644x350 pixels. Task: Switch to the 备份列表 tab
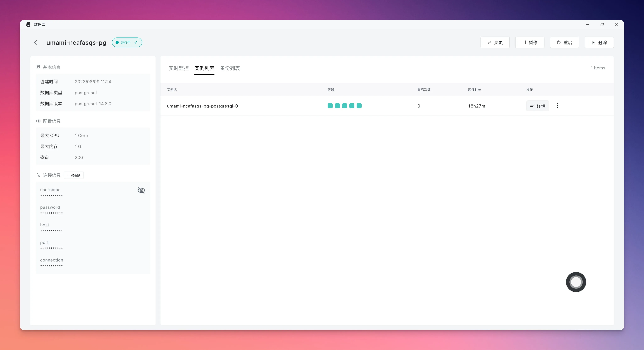pyautogui.click(x=230, y=68)
